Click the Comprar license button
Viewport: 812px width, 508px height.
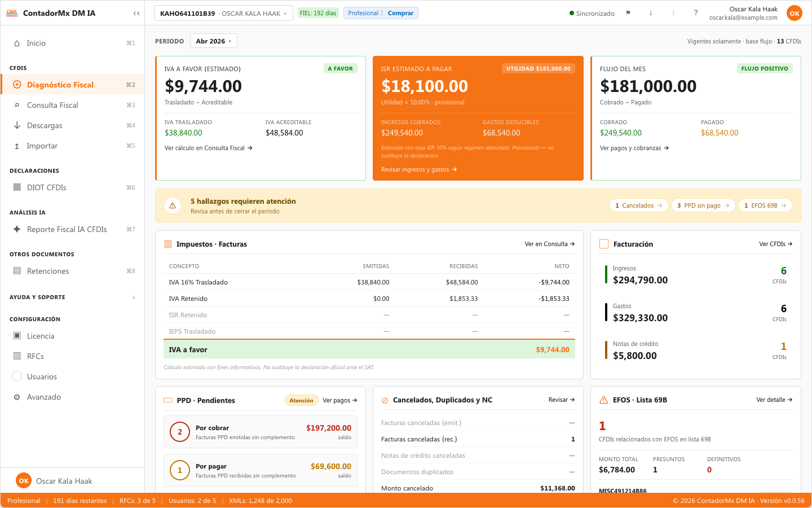pos(400,13)
